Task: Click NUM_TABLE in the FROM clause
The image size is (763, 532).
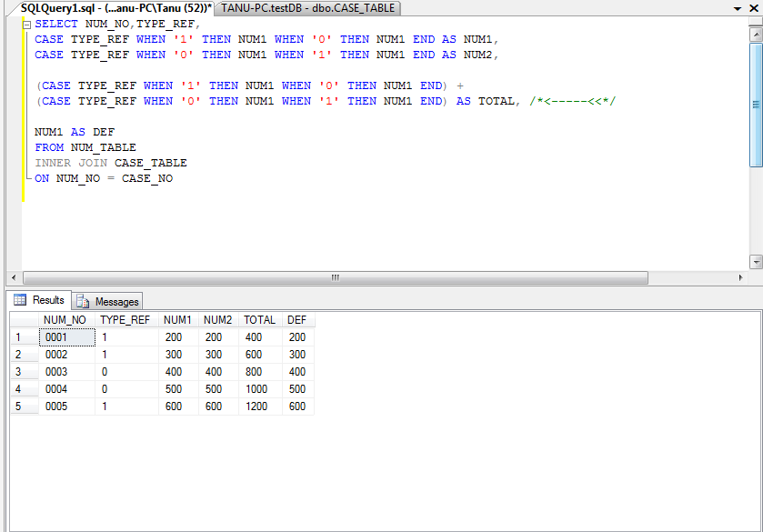Action: 103,147
